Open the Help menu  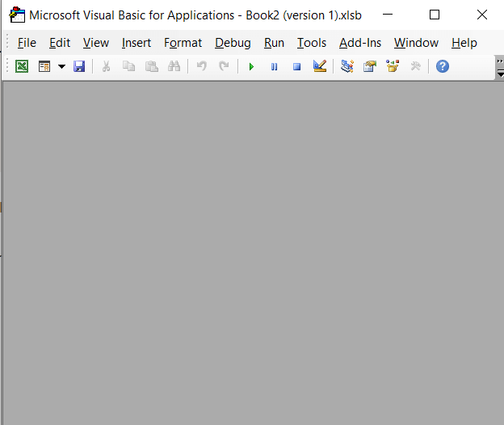click(x=464, y=43)
